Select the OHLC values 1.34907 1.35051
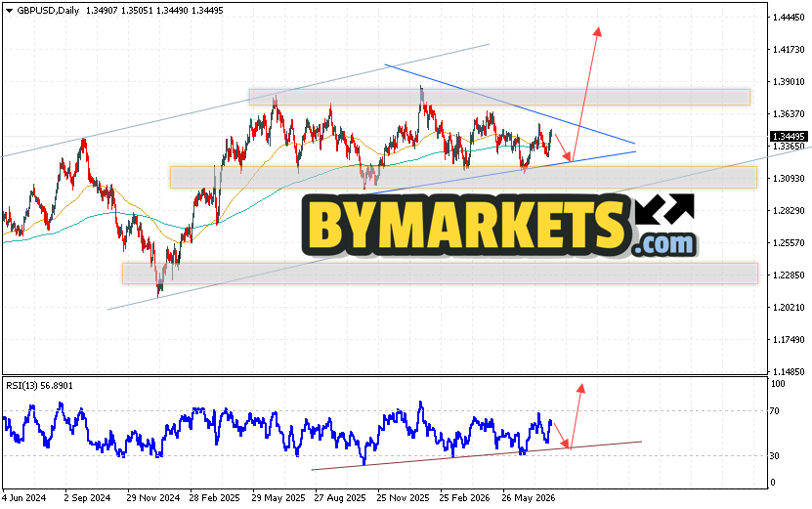Screen dimensions: 812x509 click(120, 11)
